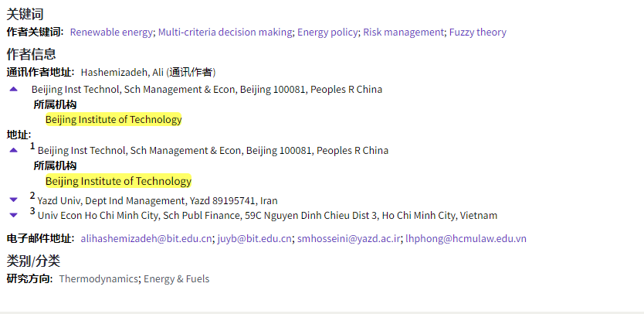
Task: Collapse the corresponding author address arrow
Action: click(x=13, y=89)
